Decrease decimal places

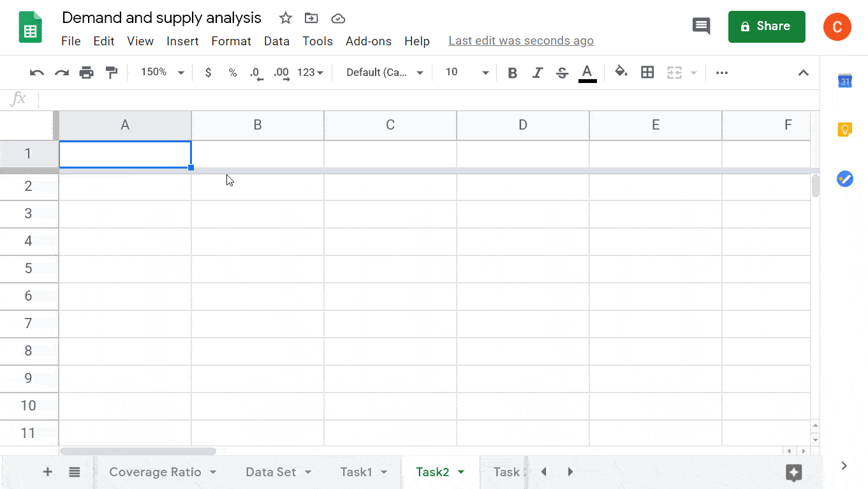[256, 73]
